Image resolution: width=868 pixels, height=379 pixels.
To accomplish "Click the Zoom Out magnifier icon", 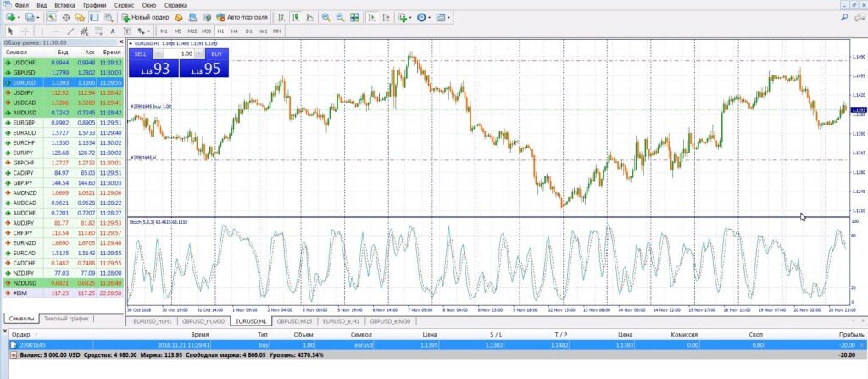I will (x=339, y=17).
